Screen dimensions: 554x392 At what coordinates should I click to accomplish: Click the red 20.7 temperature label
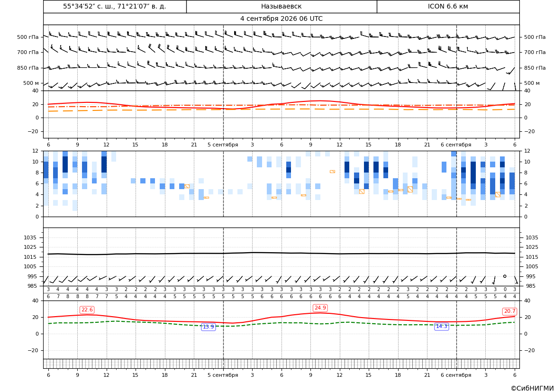click(509, 311)
